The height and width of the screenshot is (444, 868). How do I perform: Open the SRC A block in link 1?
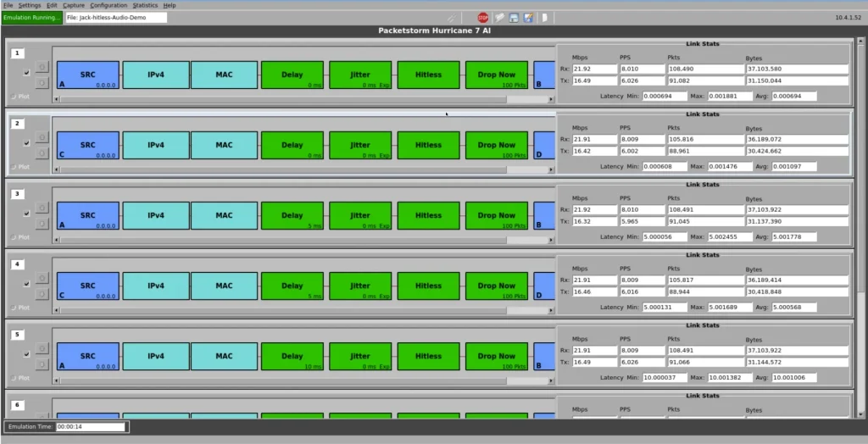tap(88, 75)
